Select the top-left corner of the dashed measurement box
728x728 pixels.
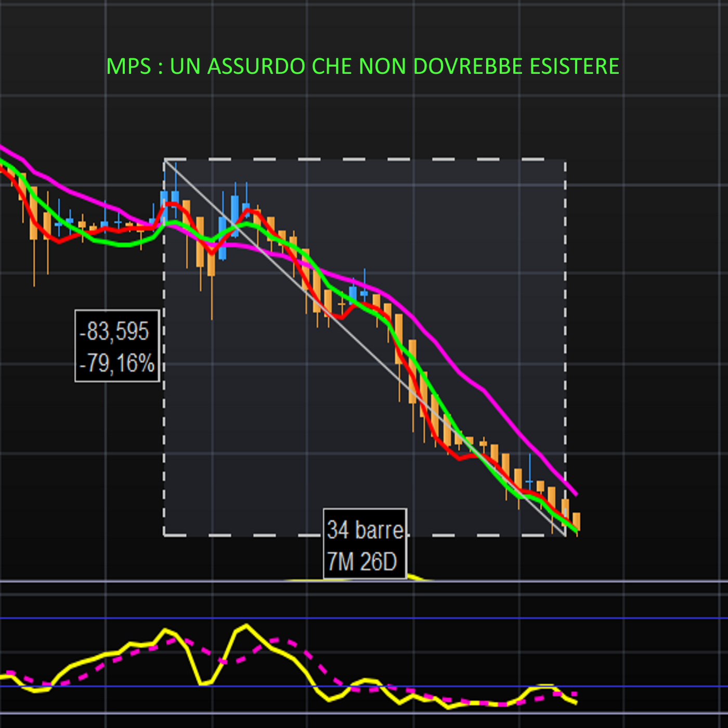coord(164,160)
